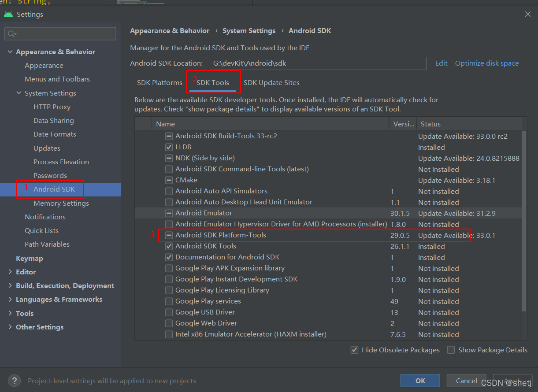Toggle NDK (Side by side) checkbox
Image resolution: width=538 pixels, height=392 pixels.
pos(169,158)
